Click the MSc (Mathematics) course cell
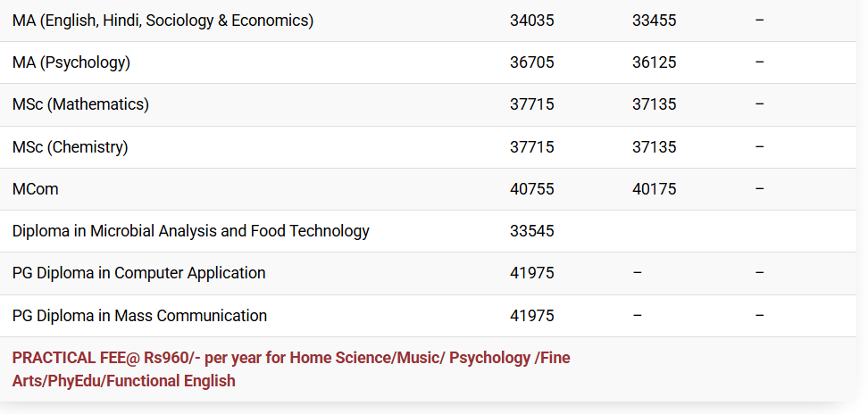This screenshot has height=414, width=868. (80, 104)
